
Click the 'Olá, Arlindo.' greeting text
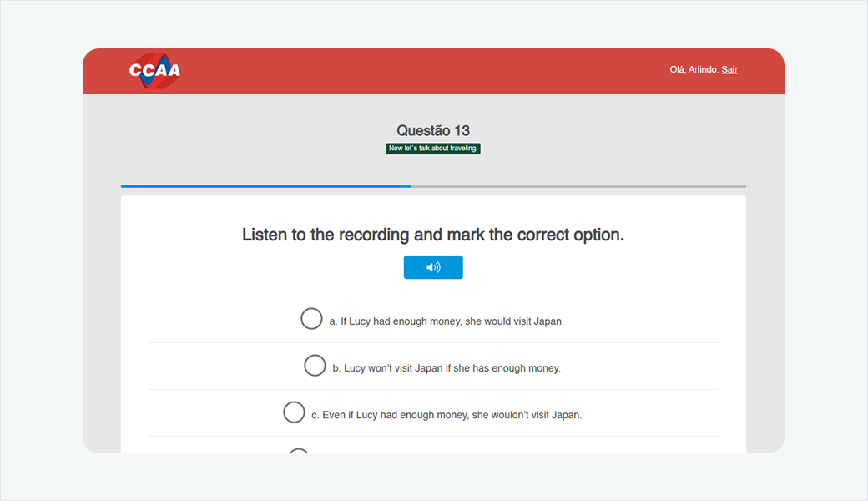pos(694,70)
